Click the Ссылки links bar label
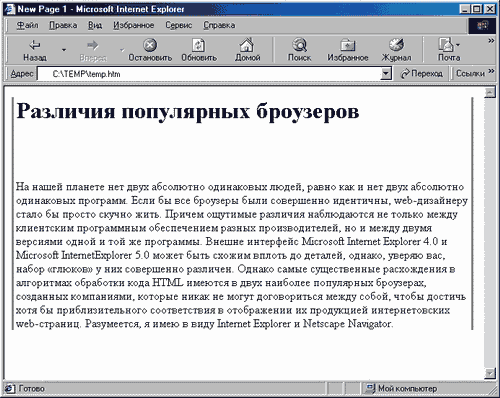 point(470,74)
